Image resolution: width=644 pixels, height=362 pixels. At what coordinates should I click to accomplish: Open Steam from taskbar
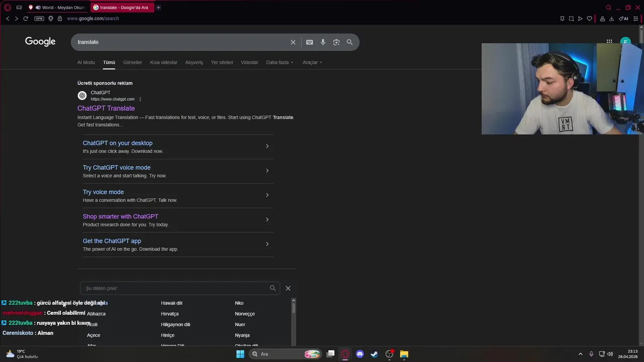click(x=374, y=354)
